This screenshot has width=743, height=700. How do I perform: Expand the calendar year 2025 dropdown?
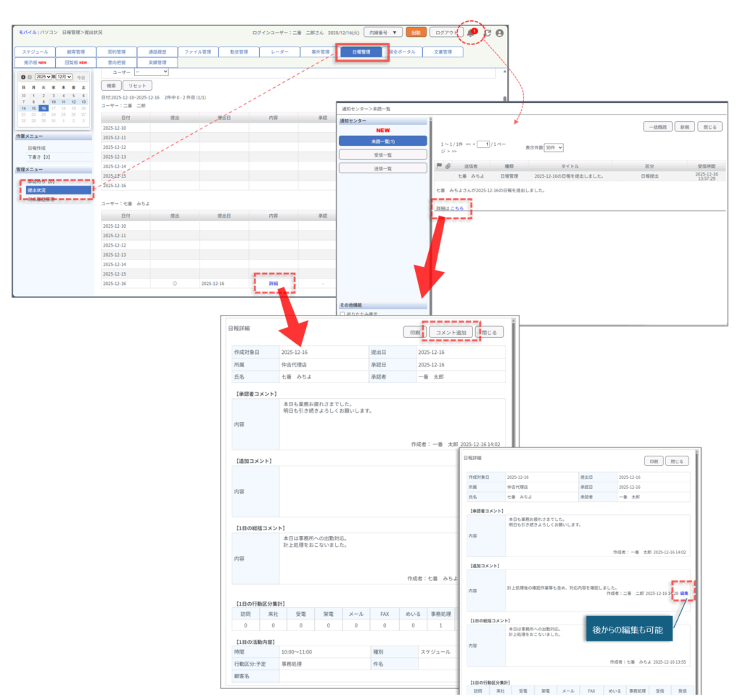pyautogui.click(x=44, y=77)
